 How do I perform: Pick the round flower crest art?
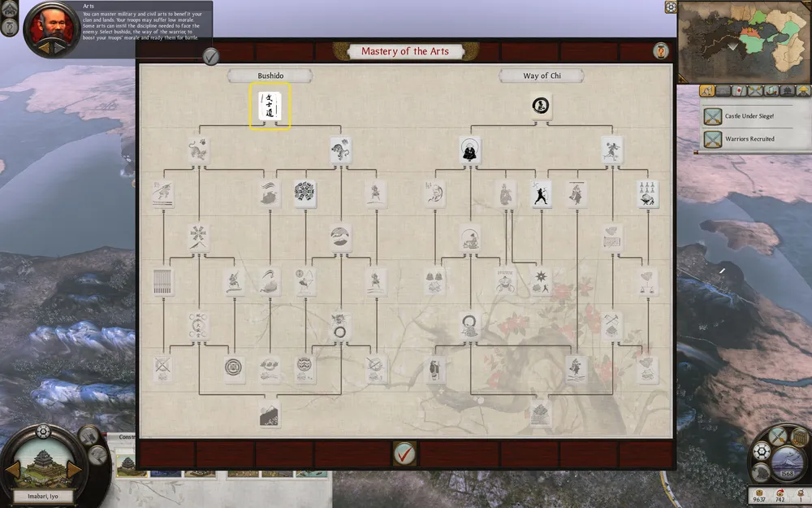[x=305, y=194]
